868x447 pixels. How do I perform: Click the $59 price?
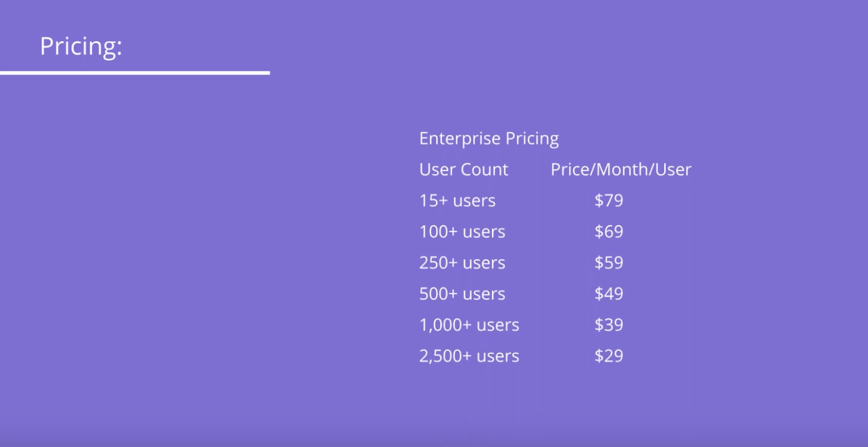point(608,263)
